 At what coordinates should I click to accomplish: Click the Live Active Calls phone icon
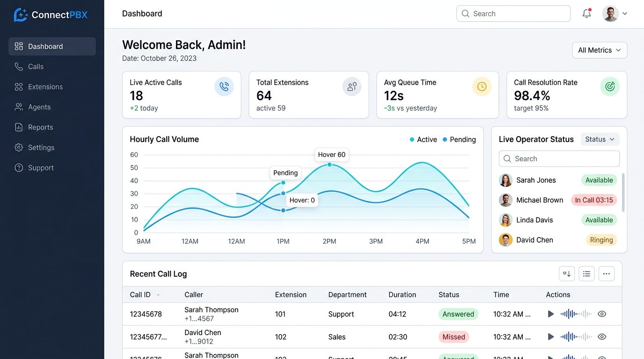point(224,86)
